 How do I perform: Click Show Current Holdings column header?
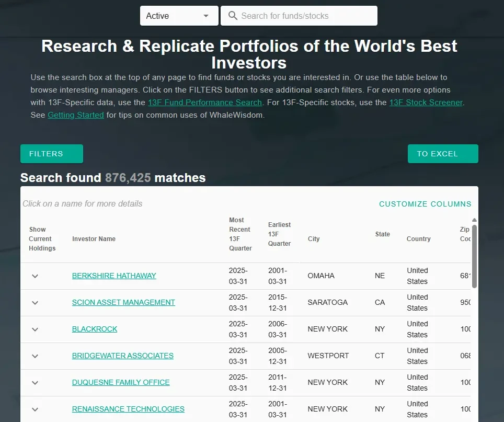click(42, 239)
